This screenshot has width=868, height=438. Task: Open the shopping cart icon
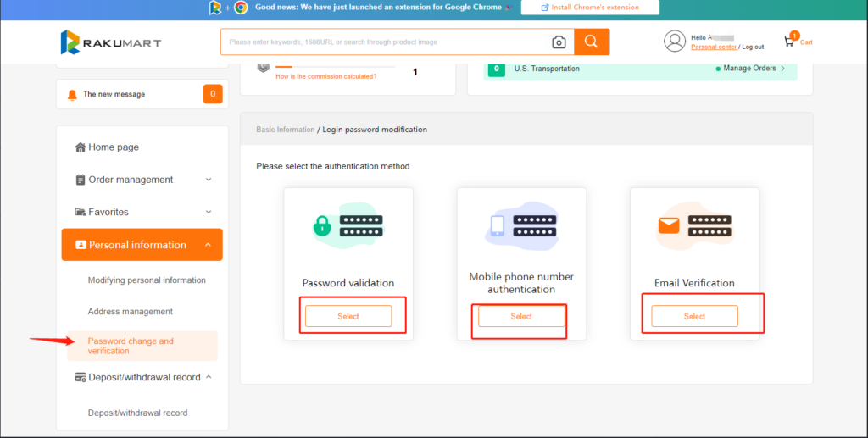789,42
